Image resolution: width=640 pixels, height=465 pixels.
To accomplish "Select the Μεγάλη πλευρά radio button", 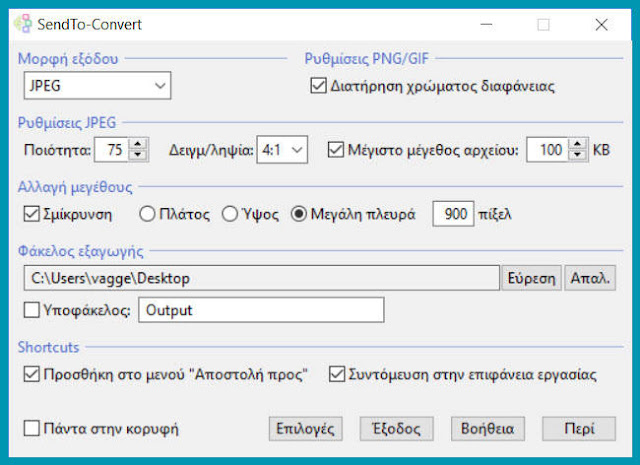I will [x=299, y=214].
